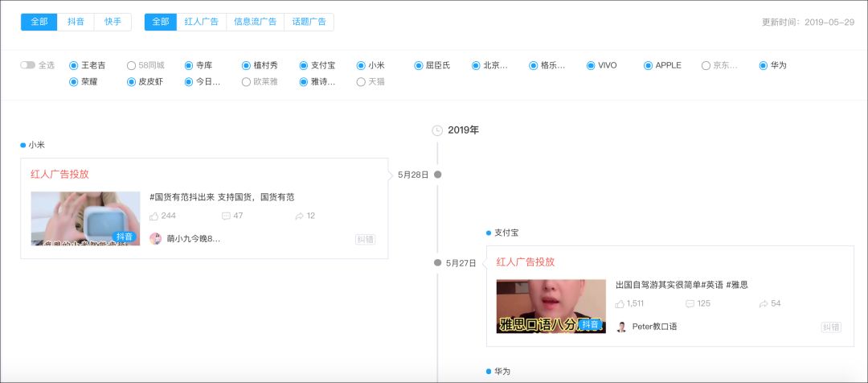Image resolution: width=868 pixels, height=383 pixels.
Task: Uncheck the 屈臣氏 brand option
Action: pyautogui.click(x=419, y=65)
